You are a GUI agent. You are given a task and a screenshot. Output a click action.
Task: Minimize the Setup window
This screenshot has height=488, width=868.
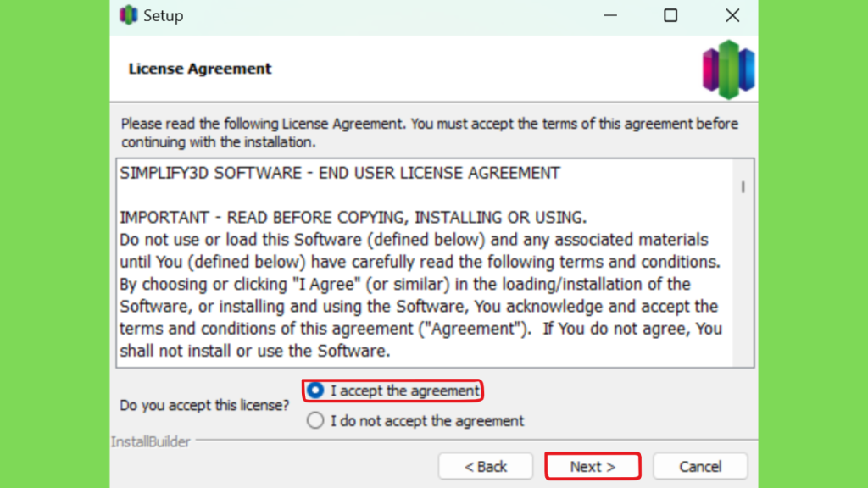[610, 15]
